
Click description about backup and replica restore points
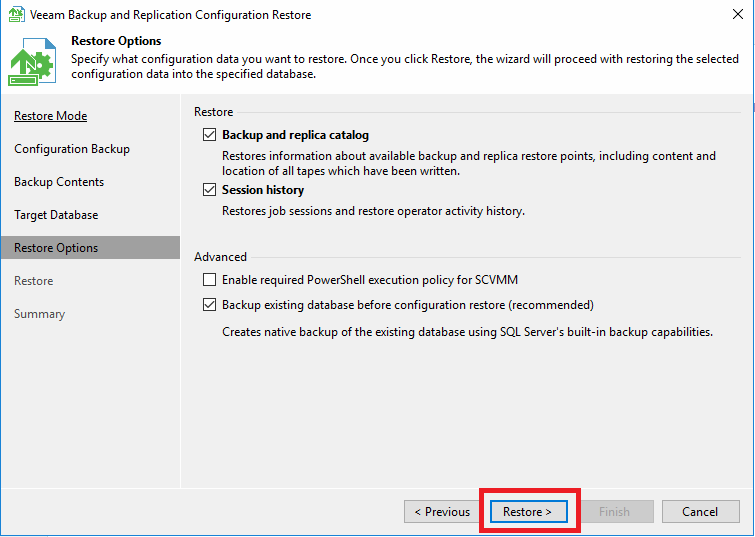(x=469, y=163)
